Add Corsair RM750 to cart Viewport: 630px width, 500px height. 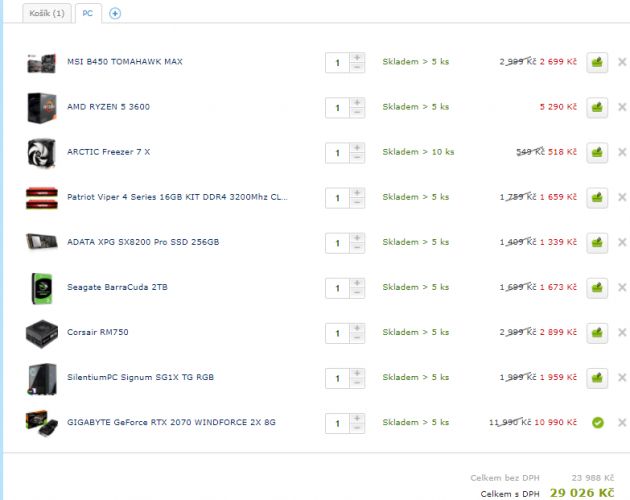[x=597, y=332]
